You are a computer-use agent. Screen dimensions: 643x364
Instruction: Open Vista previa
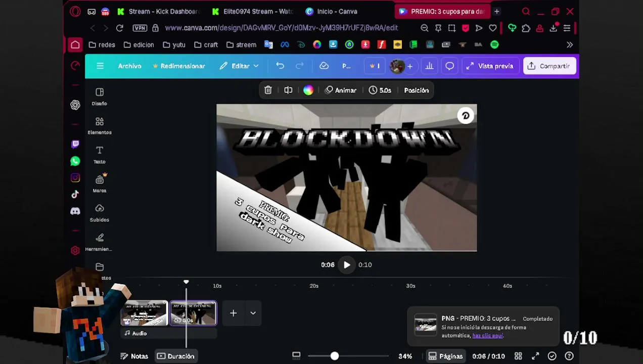(x=489, y=66)
